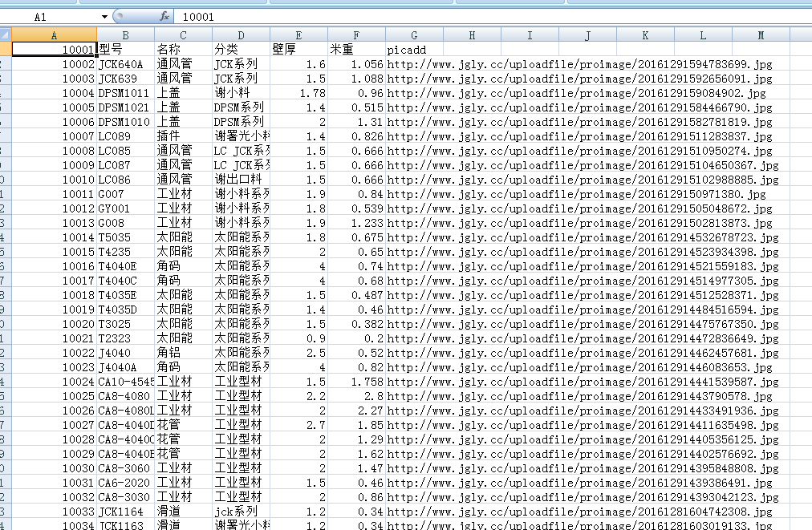Screen dimensions: 812x530
Task: Select cell with model LC085
Action: click(125, 151)
